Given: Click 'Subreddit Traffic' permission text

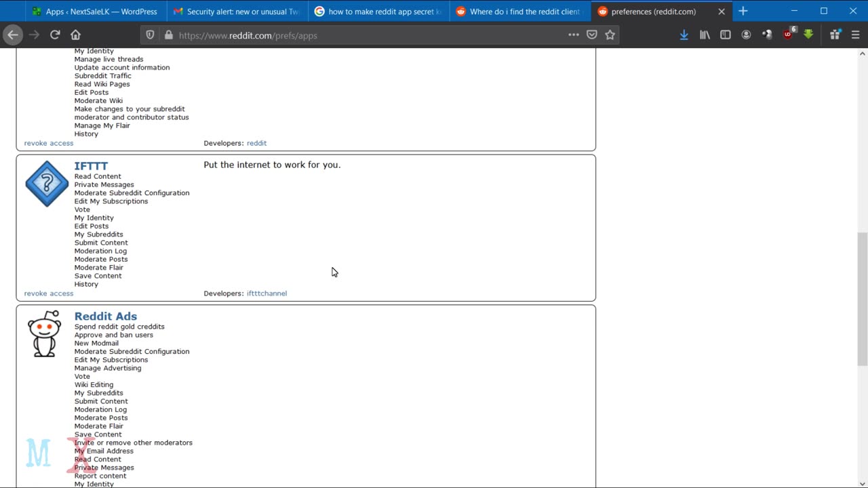Looking at the screenshot, I should (x=103, y=76).
